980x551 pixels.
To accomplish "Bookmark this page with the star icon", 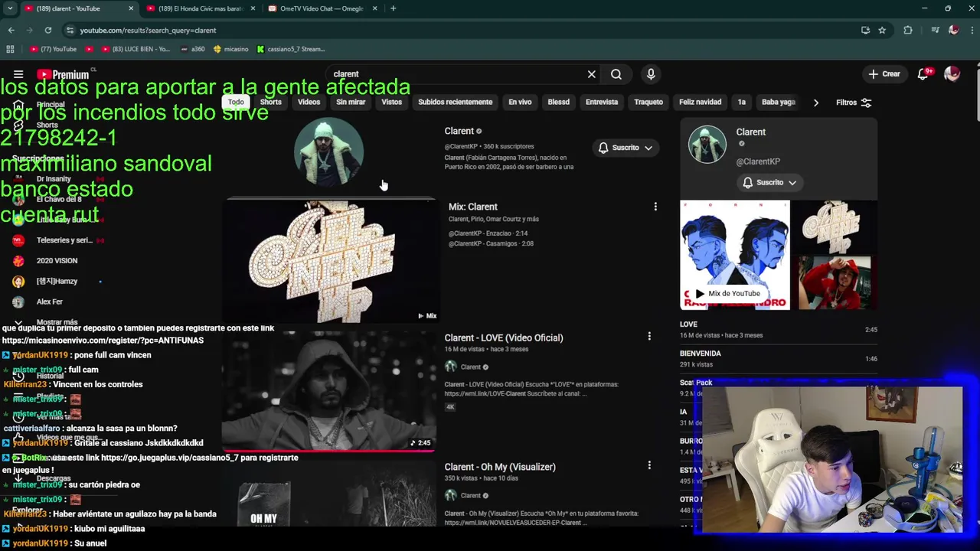I will click(x=882, y=30).
